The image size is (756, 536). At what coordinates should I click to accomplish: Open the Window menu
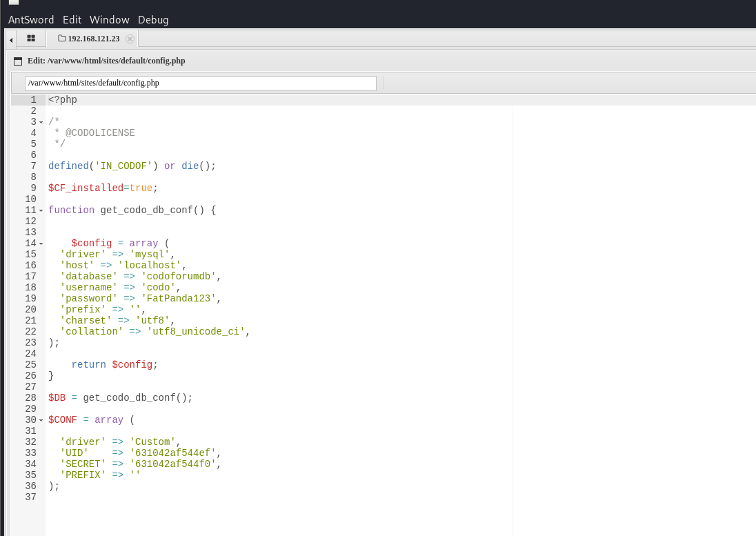coord(110,20)
